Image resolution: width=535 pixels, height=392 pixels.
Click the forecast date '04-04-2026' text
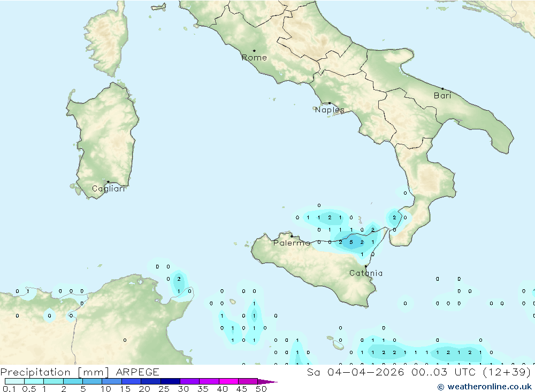pos(366,372)
